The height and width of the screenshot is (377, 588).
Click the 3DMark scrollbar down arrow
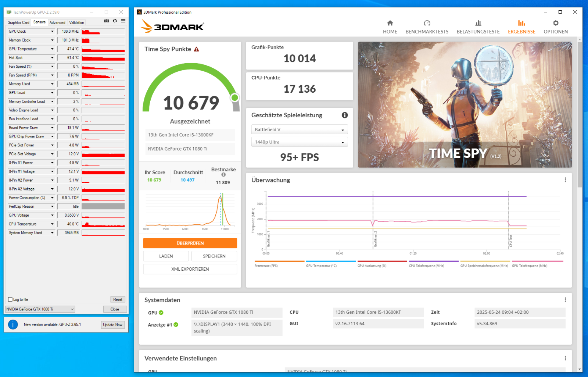580,369
